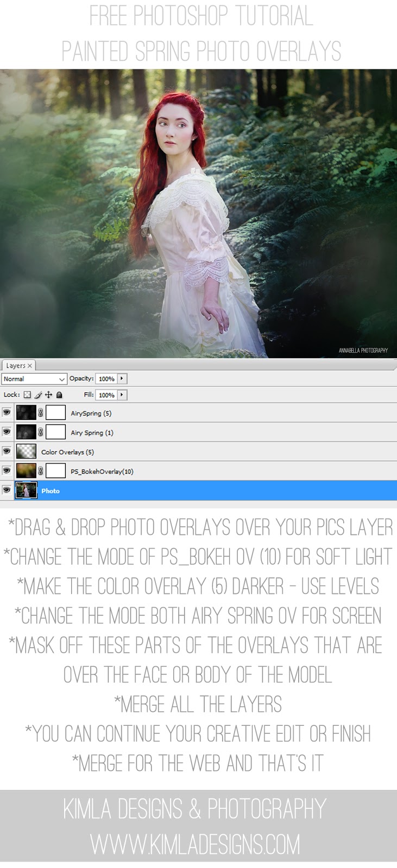Select Airy Spring (1) layer mask
The image size is (397, 868).
click(x=55, y=432)
